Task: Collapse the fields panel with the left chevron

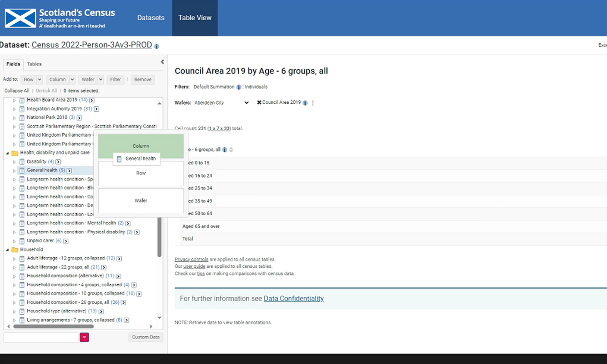Action: click(162, 62)
